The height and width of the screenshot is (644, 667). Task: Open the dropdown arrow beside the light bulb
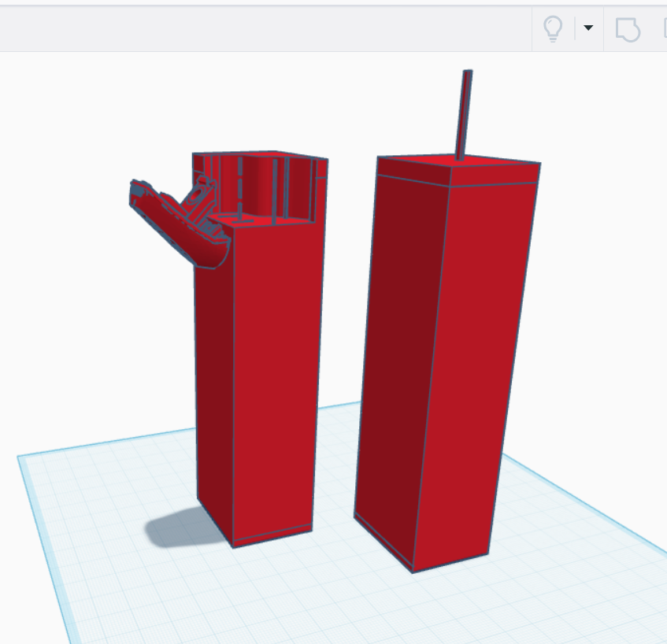point(588,28)
